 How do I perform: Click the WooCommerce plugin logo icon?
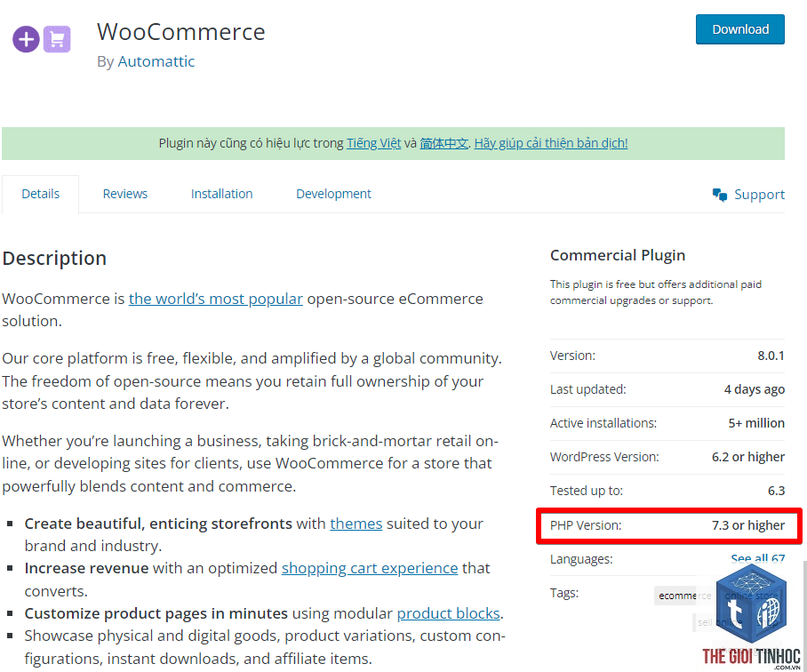click(41, 39)
